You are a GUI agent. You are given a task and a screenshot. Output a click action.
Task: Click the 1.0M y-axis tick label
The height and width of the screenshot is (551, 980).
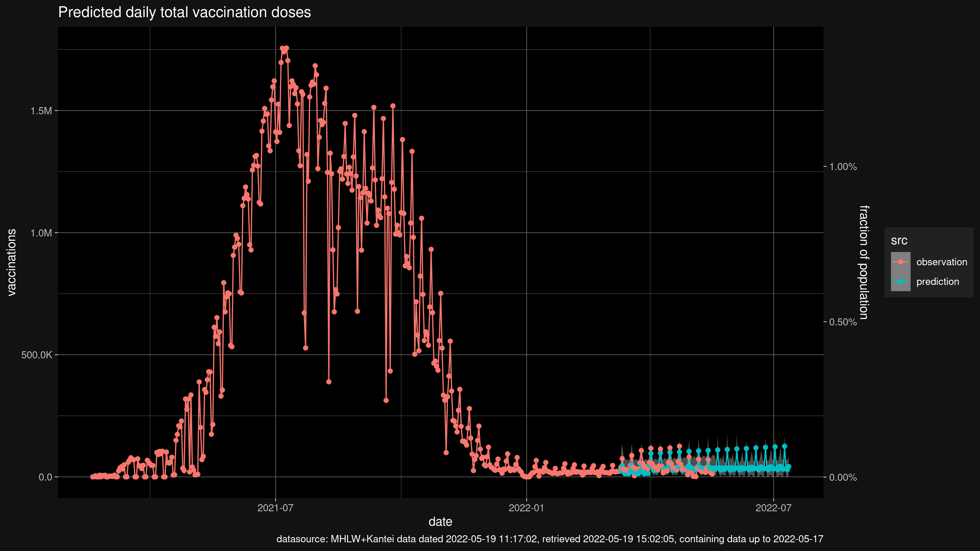point(41,233)
